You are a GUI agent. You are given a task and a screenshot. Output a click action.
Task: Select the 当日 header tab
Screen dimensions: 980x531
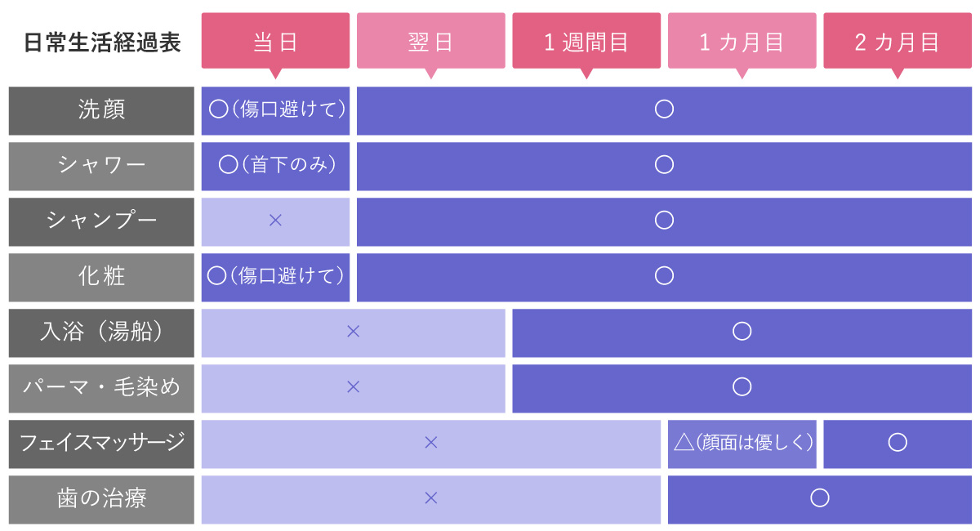pyautogui.click(x=275, y=42)
